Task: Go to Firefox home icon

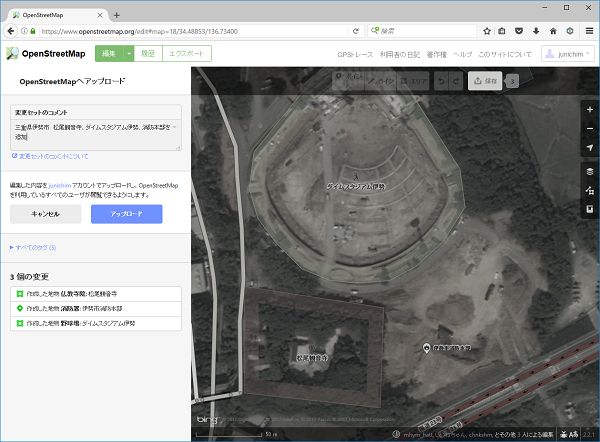Action: point(553,31)
